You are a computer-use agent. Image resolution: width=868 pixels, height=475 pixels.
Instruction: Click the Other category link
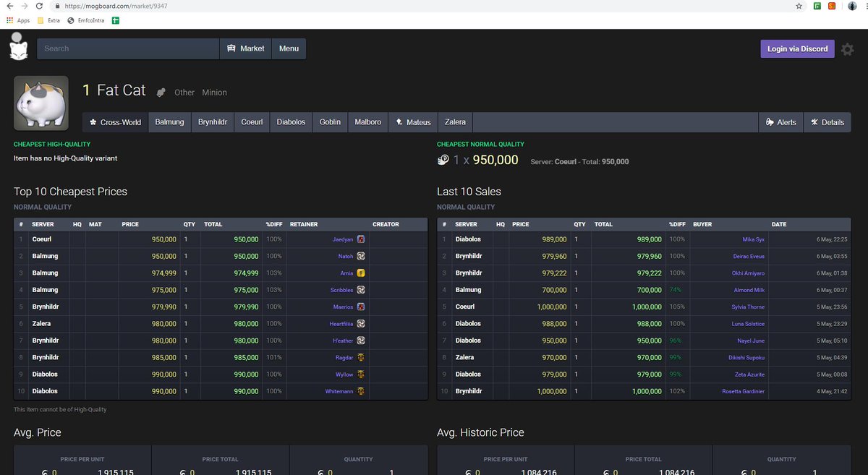point(184,93)
